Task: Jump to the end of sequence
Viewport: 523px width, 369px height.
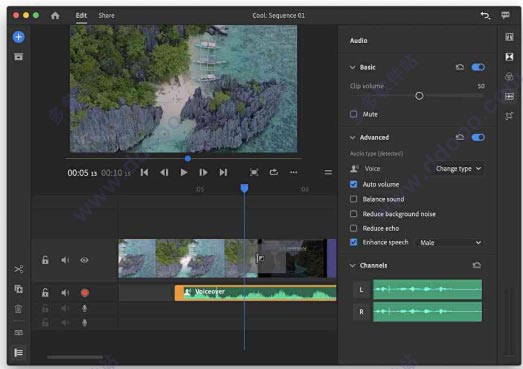Action: (x=223, y=172)
